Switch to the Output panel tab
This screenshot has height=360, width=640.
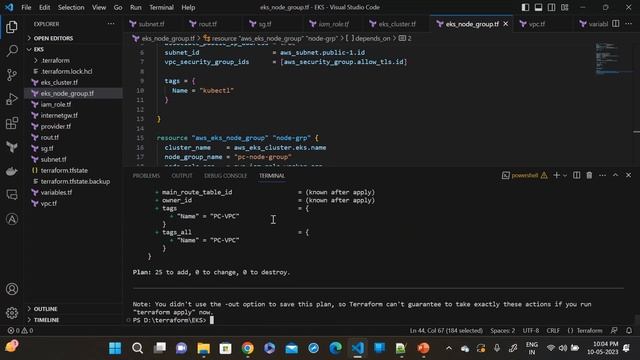click(x=182, y=176)
